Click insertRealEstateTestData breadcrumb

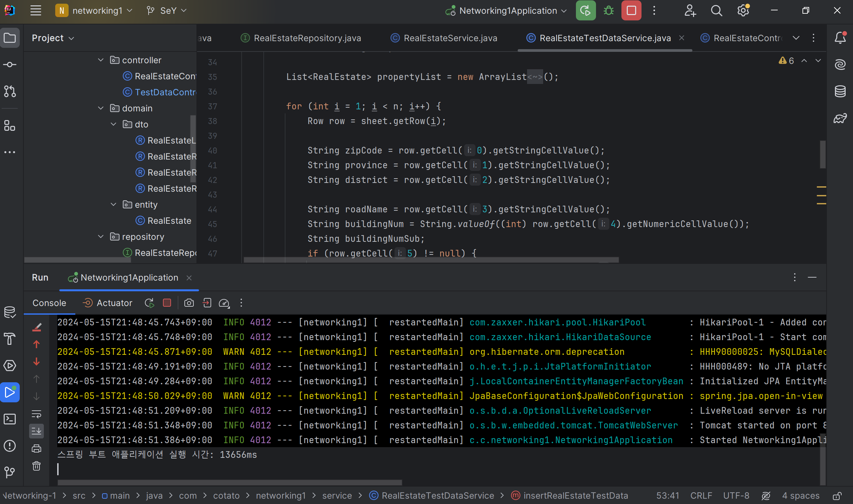point(575,496)
